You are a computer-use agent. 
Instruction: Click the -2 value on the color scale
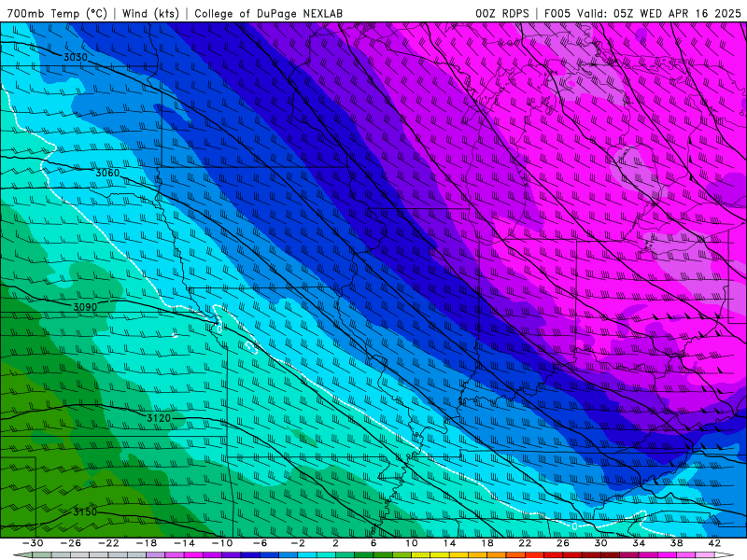coord(298,543)
